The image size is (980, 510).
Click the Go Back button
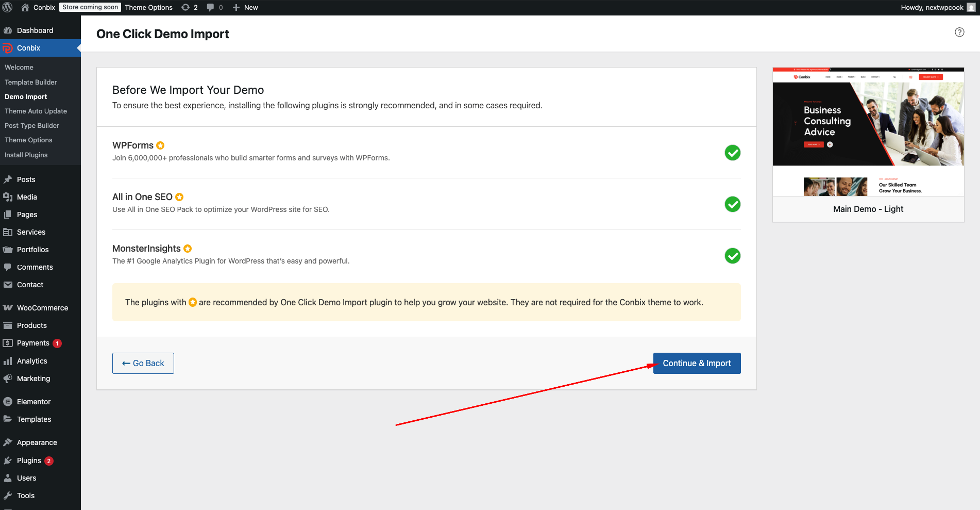(143, 363)
